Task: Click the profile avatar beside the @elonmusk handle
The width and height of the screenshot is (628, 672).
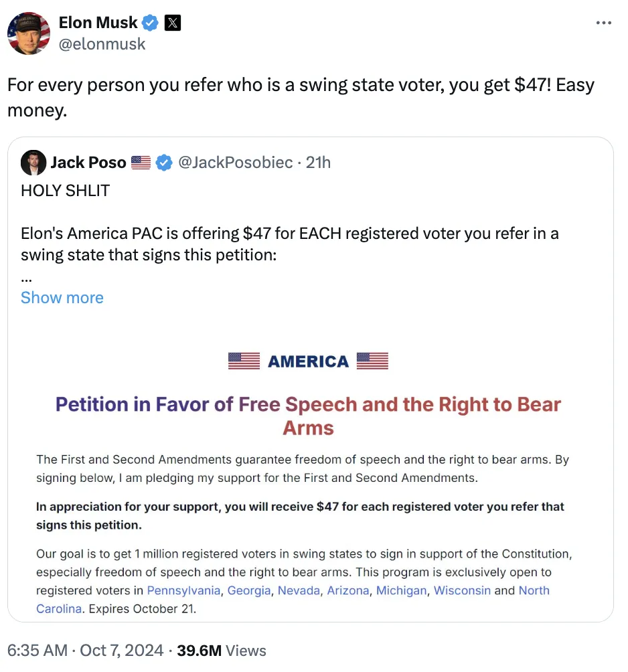Action: [x=29, y=33]
